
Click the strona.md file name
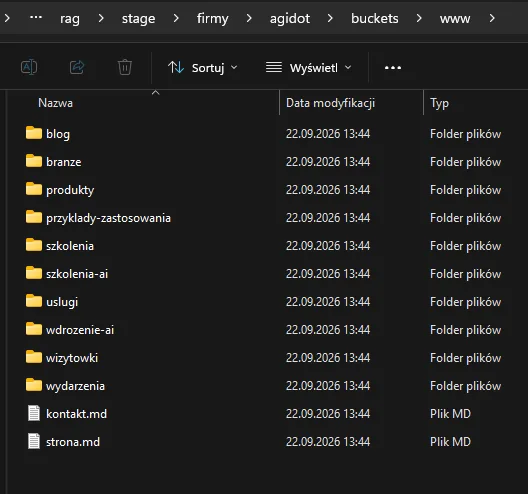(x=73, y=441)
